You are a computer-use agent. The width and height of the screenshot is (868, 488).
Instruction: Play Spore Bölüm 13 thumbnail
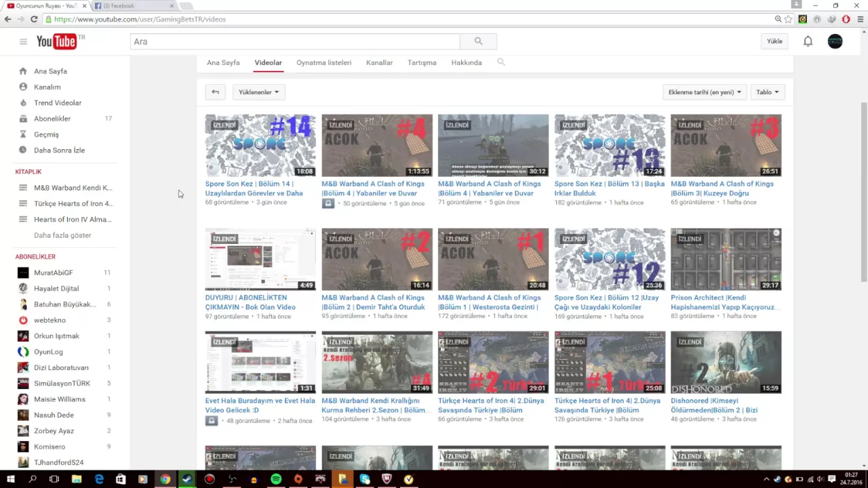pyautogui.click(x=610, y=145)
